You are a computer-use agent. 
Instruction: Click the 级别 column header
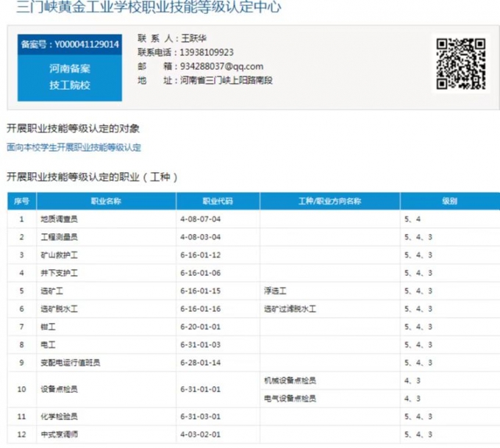[x=450, y=201]
